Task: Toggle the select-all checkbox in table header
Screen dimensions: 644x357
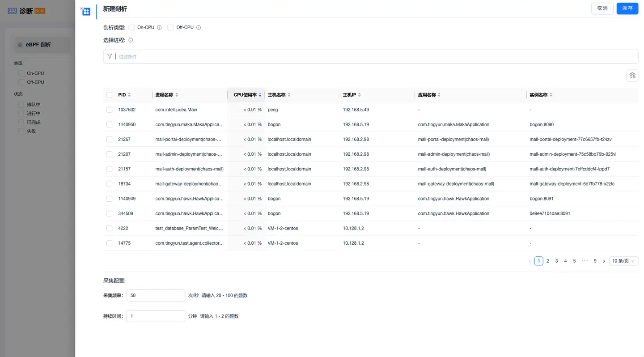Action: [109, 95]
